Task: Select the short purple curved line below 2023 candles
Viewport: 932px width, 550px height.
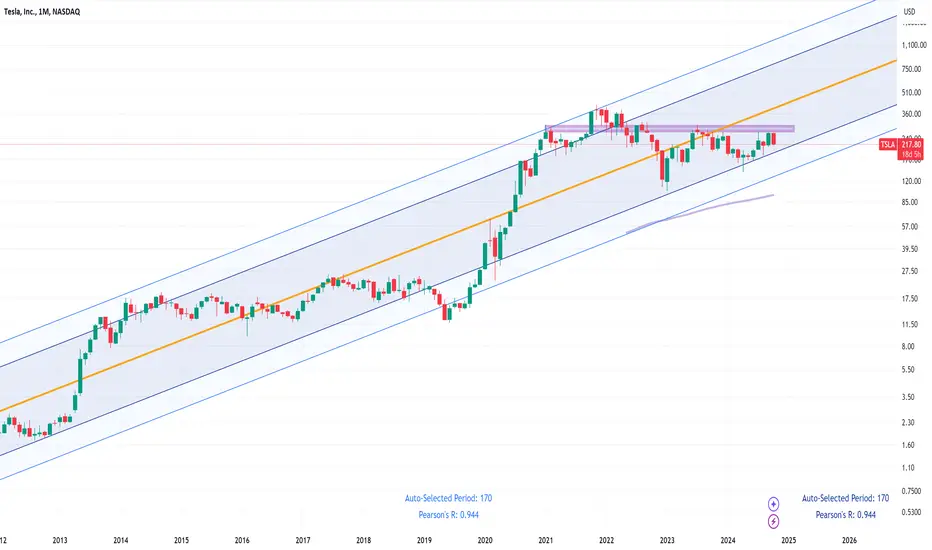Action: pyautogui.click(x=700, y=212)
